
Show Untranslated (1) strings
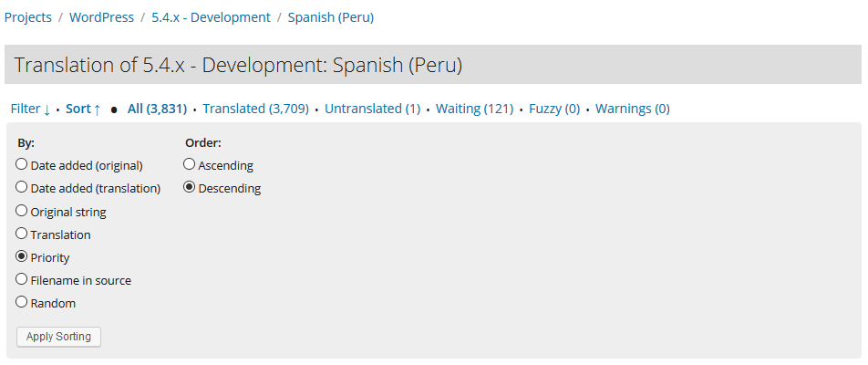click(372, 109)
